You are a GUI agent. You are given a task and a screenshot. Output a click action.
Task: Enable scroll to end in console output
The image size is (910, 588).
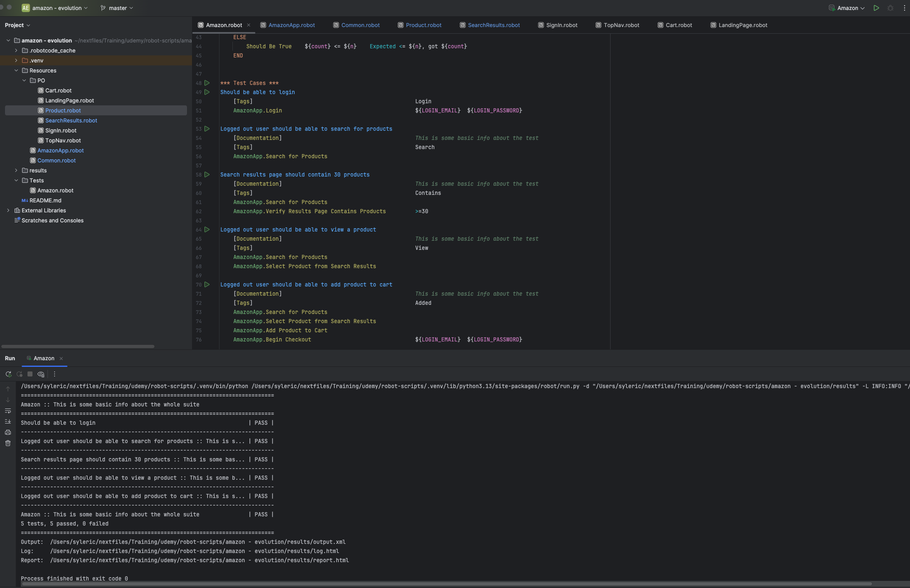click(x=8, y=421)
